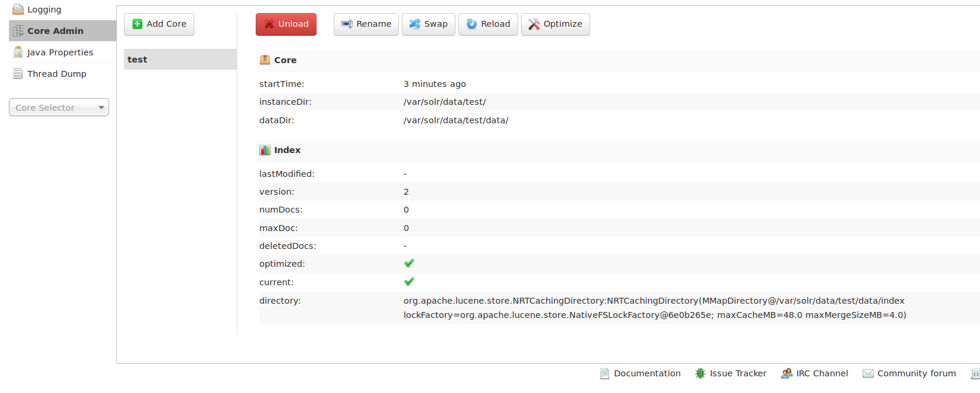Reload the test core
Viewport: 980px width, 393px height.
488,24
